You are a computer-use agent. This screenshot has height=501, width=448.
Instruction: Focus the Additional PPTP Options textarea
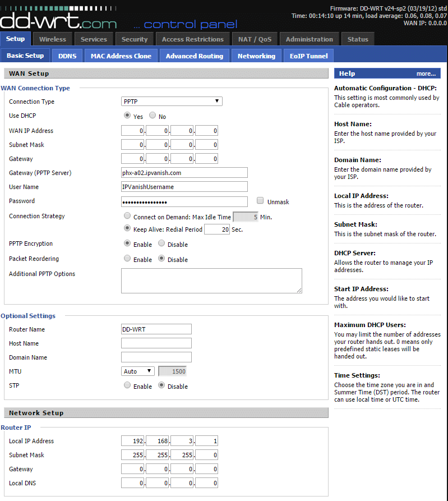pos(211,281)
